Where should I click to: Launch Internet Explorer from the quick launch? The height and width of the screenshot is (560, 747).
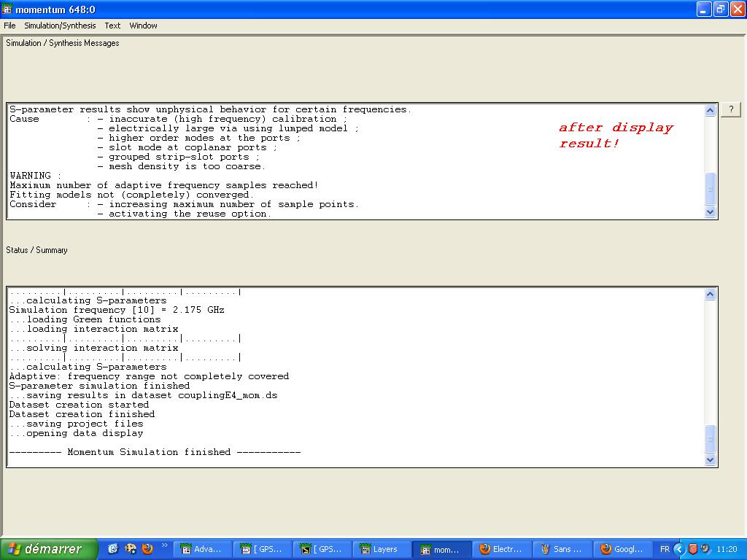tap(113, 549)
